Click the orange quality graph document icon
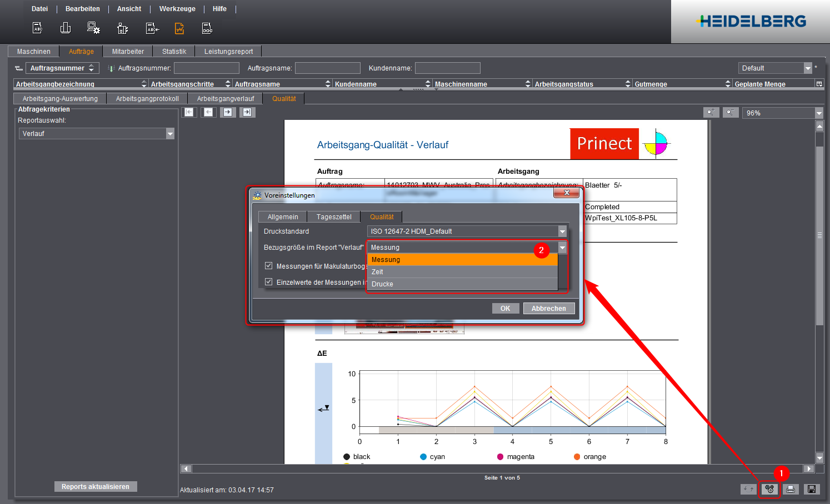Viewport: 830px width, 504px height. pos(179,28)
